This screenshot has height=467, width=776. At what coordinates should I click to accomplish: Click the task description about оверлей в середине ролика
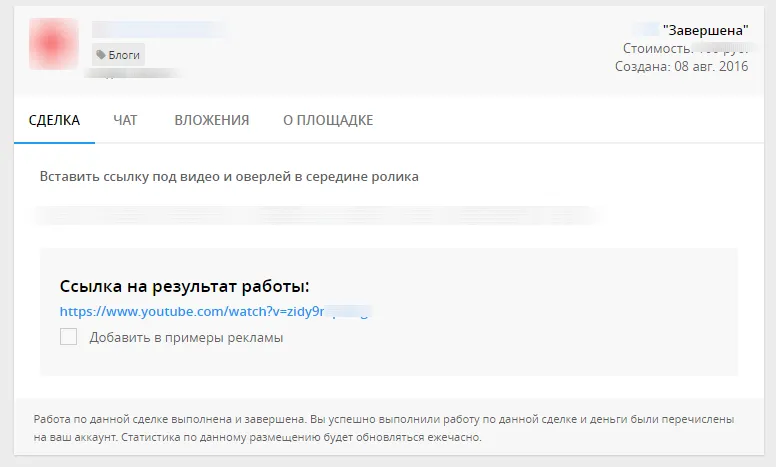tap(229, 177)
